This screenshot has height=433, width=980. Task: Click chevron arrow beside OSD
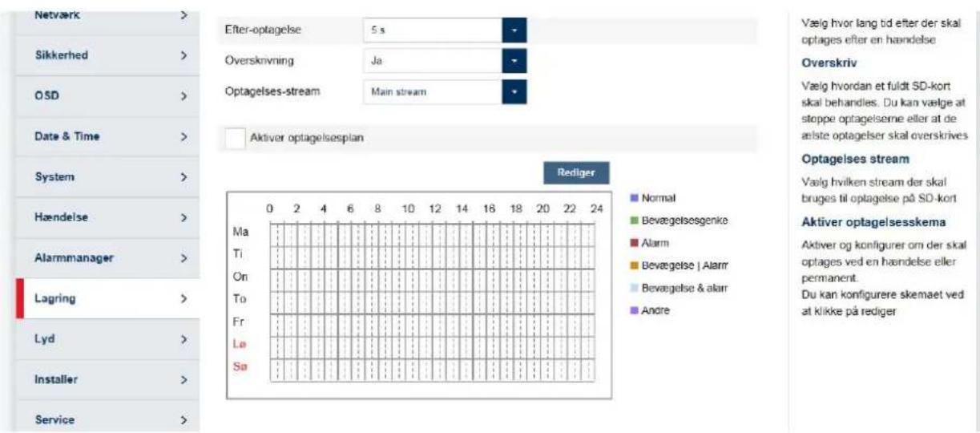[x=183, y=96]
